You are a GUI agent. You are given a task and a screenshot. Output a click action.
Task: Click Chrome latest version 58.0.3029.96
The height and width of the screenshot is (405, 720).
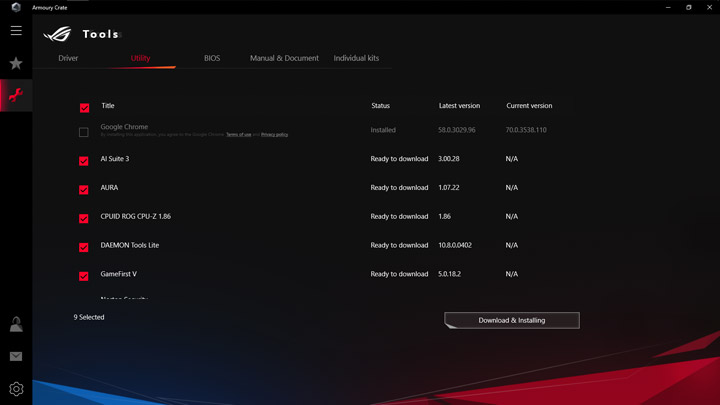pyautogui.click(x=457, y=130)
